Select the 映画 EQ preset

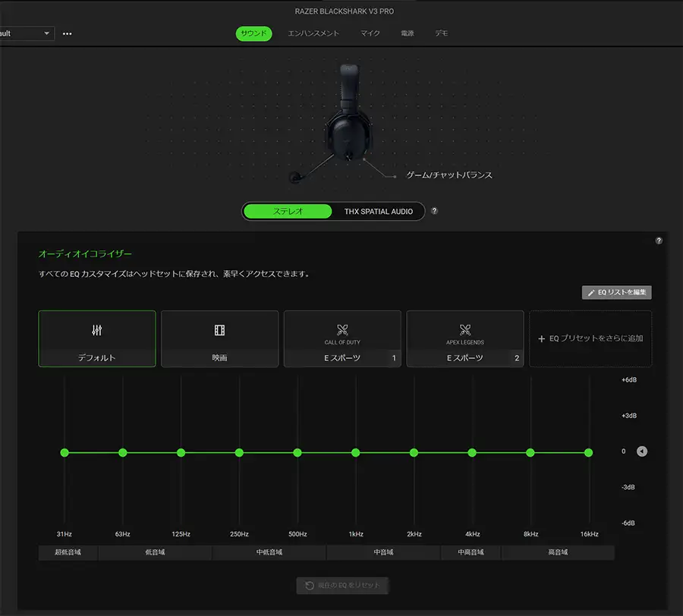pyautogui.click(x=219, y=338)
